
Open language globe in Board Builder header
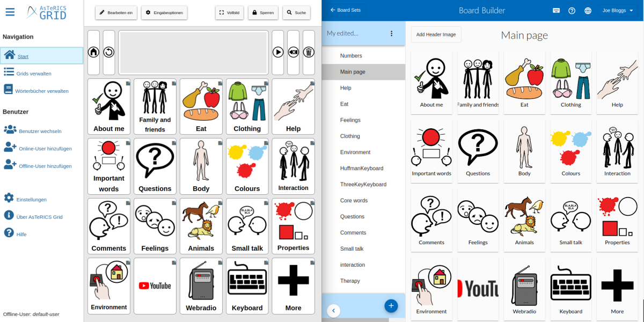coord(588,10)
